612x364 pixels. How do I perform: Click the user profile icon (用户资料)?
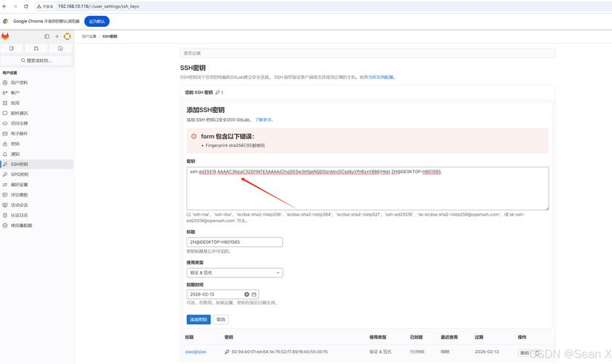(x=5, y=83)
